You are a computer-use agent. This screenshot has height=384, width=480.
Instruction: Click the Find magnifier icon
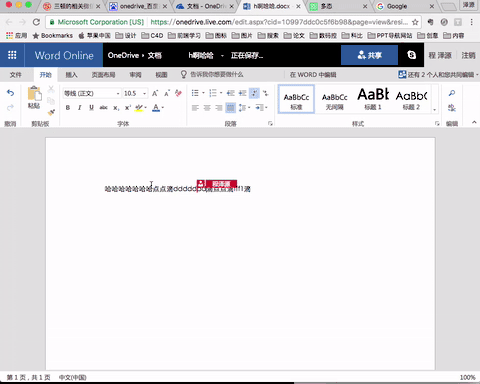coord(452,93)
